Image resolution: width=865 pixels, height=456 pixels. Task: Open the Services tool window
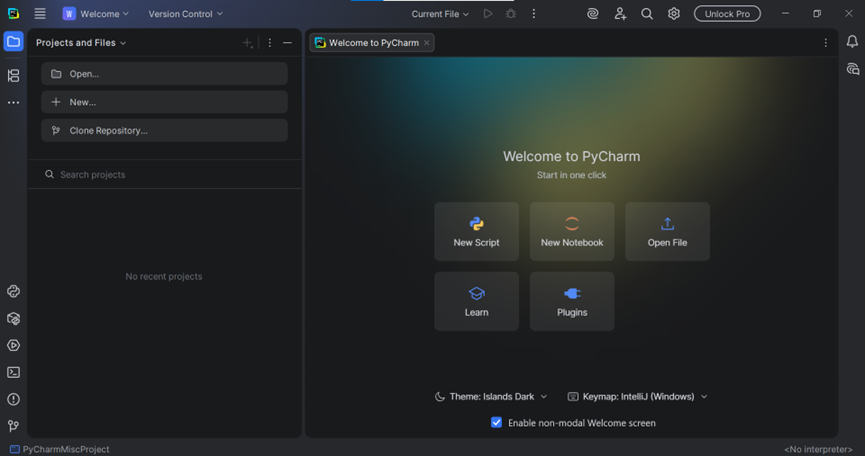[13, 346]
